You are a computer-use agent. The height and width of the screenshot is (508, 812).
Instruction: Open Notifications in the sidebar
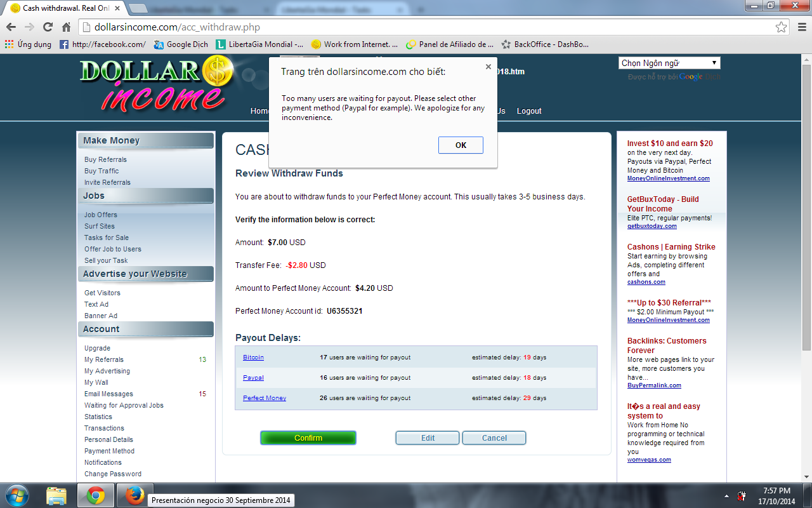(103, 463)
